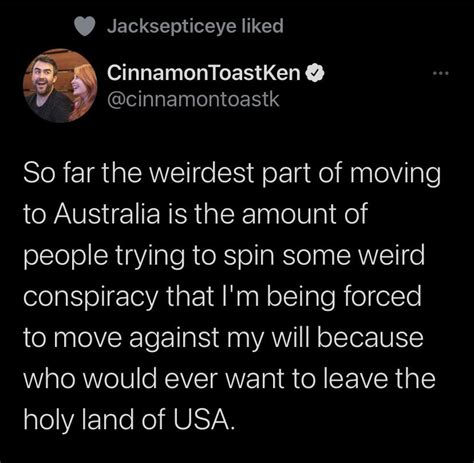Click the verified checkmark badge
This screenshot has height=463, width=474.
pyautogui.click(x=315, y=73)
